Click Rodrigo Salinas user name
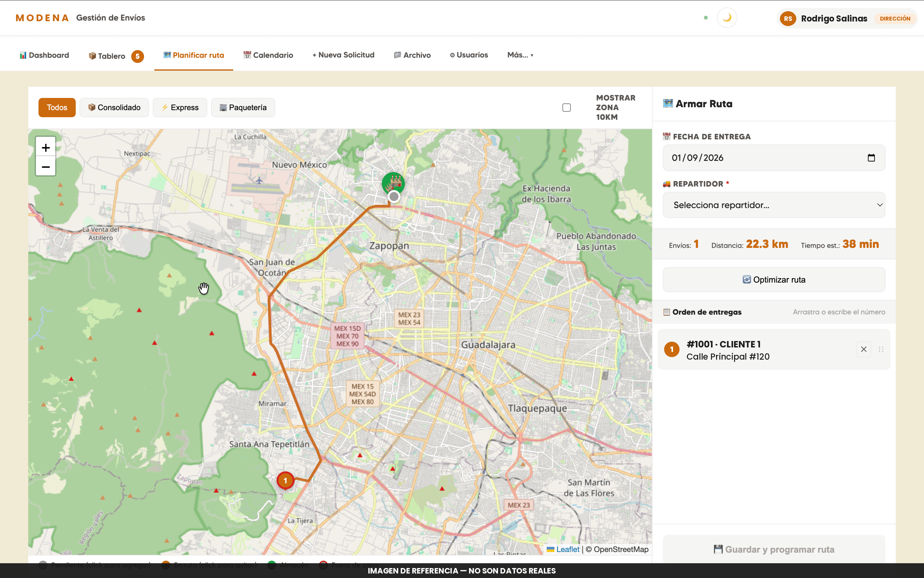The image size is (924, 578). coord(834,18)
